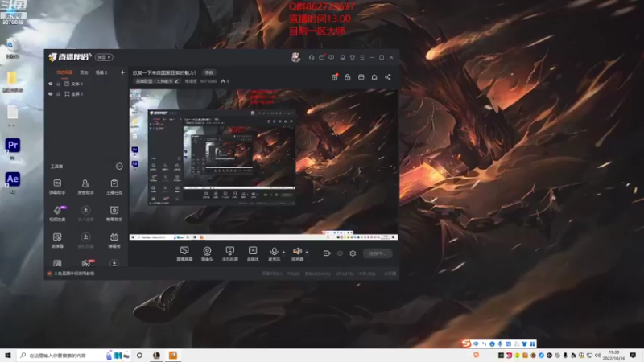Viewport: 644px width, 362px height.
Task: Open the tool with red badge in toolbox bottom row
Action: [86, 263]
